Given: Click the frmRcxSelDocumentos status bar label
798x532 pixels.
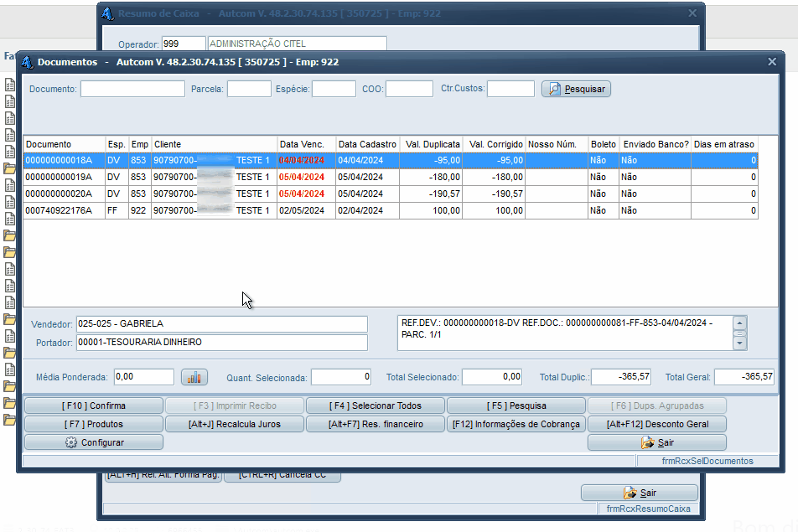Looking at the screenshot, I should click(707, 461).
